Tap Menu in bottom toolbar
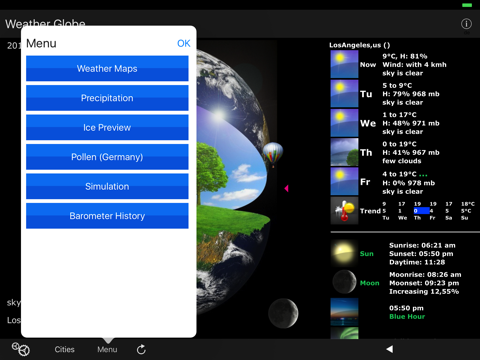Screen dimensions: 480x360 pos(107,349)
